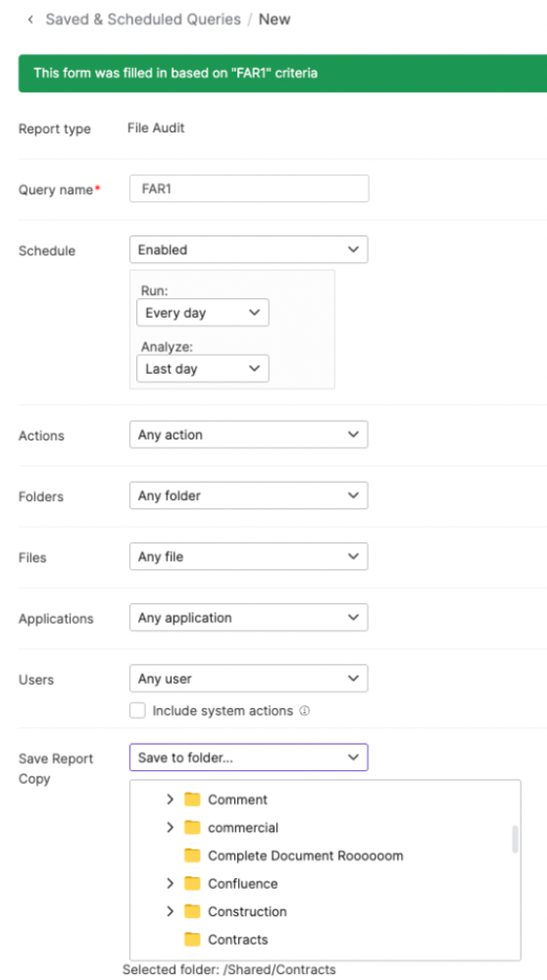Select the Comment folder name
Screen dimensions: 547x980
click(x=237, y=799)
